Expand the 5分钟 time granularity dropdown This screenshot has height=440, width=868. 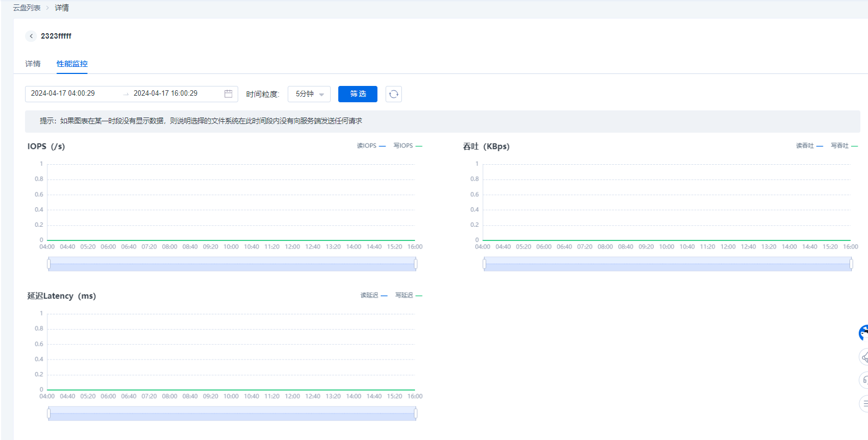click(x=309, y=94)
